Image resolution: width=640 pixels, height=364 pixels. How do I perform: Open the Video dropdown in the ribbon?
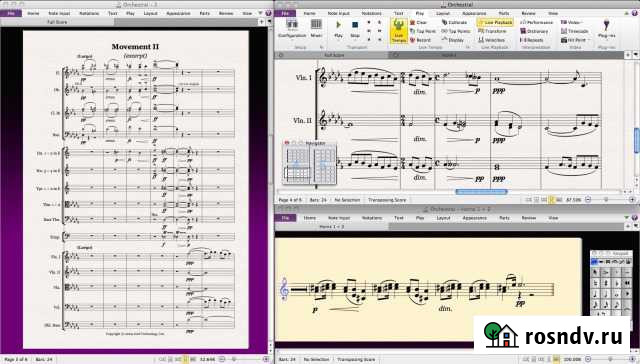[572, 22]
